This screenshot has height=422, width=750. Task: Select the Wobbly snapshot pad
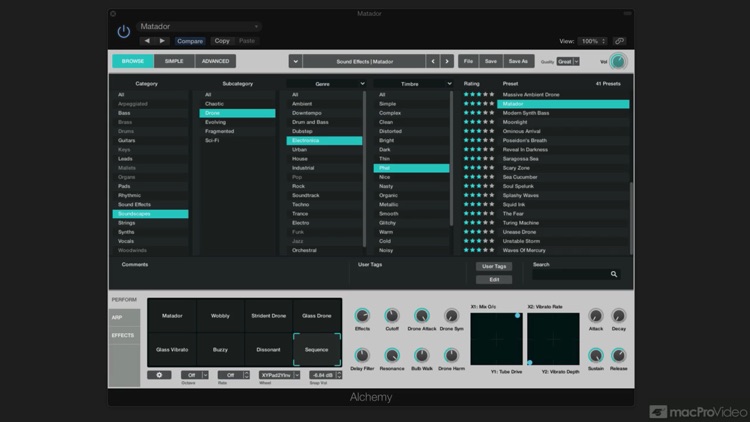tap(221, 316)
